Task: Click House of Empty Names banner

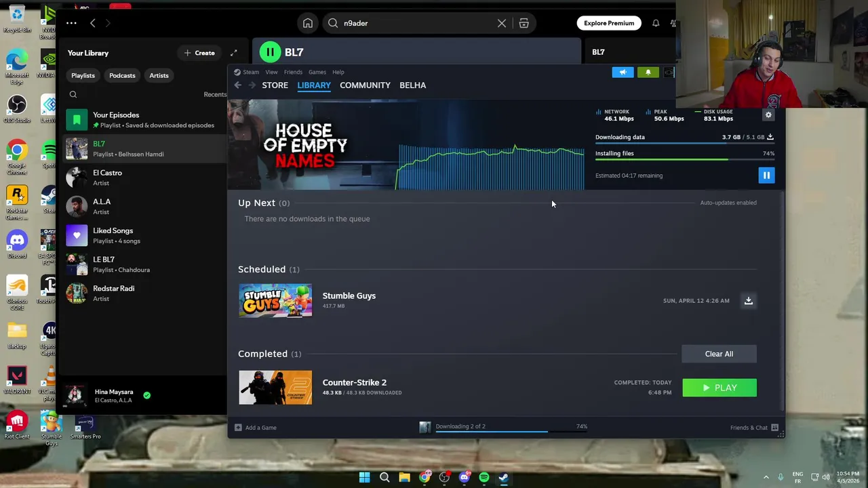Action: [305, 145]
